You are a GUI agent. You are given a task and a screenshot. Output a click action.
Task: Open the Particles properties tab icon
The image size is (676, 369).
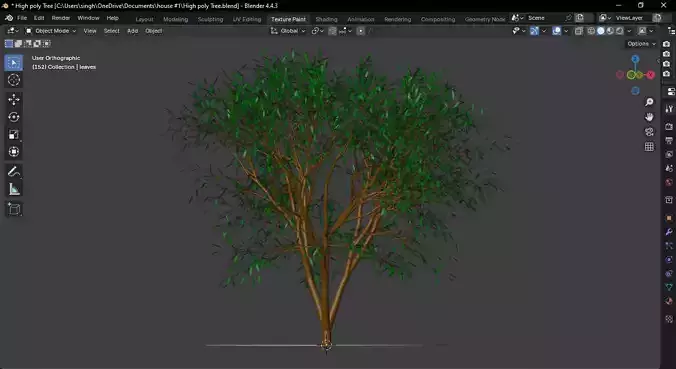tap(669, 246)
